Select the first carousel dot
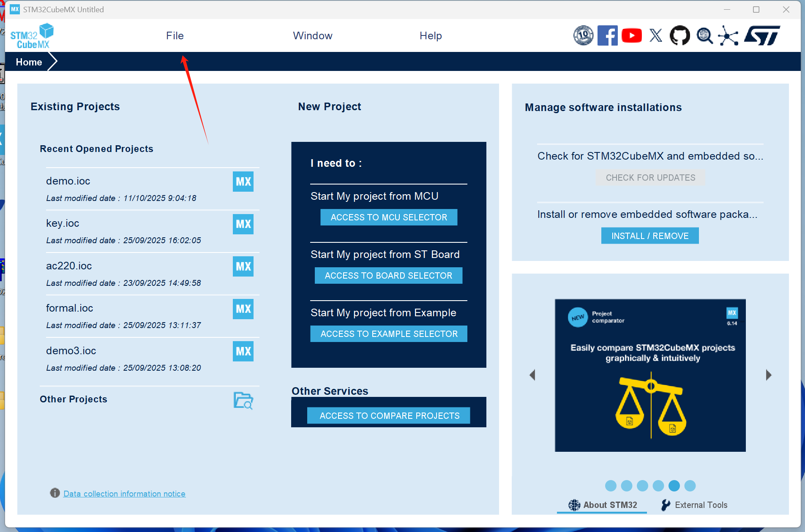Screen dimensions: 805x532 [x=611, y=486]
